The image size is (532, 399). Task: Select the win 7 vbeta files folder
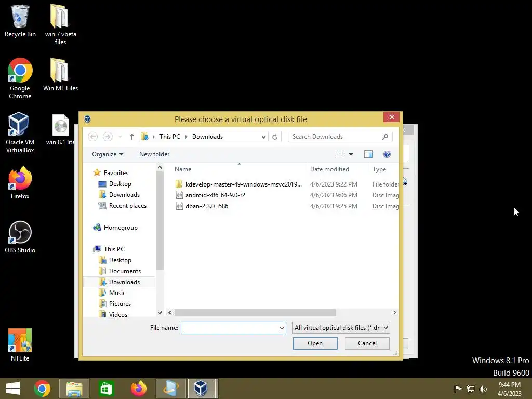pos(60,24)
